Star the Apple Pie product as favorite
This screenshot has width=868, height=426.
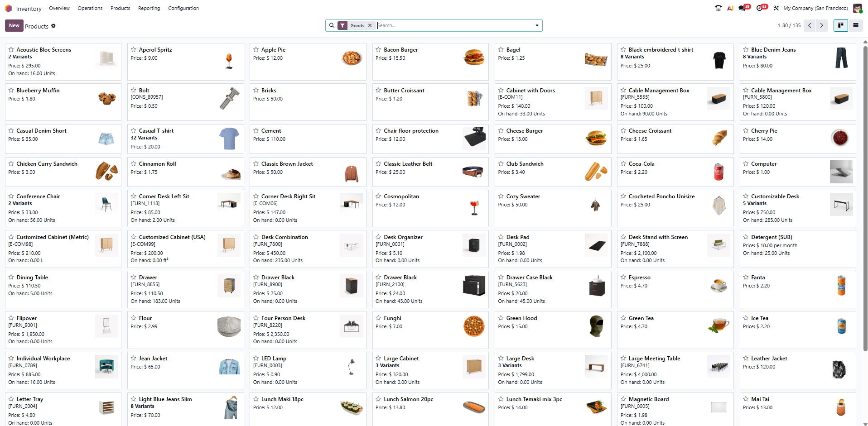pyautogui.click(x=256, y=50)
